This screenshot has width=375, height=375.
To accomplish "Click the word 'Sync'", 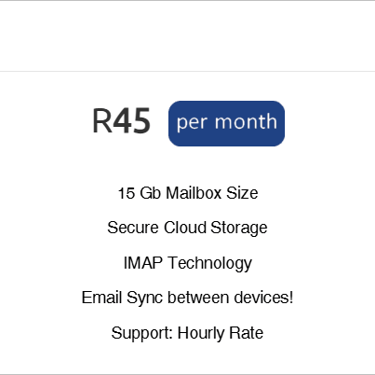I will 144,298.
